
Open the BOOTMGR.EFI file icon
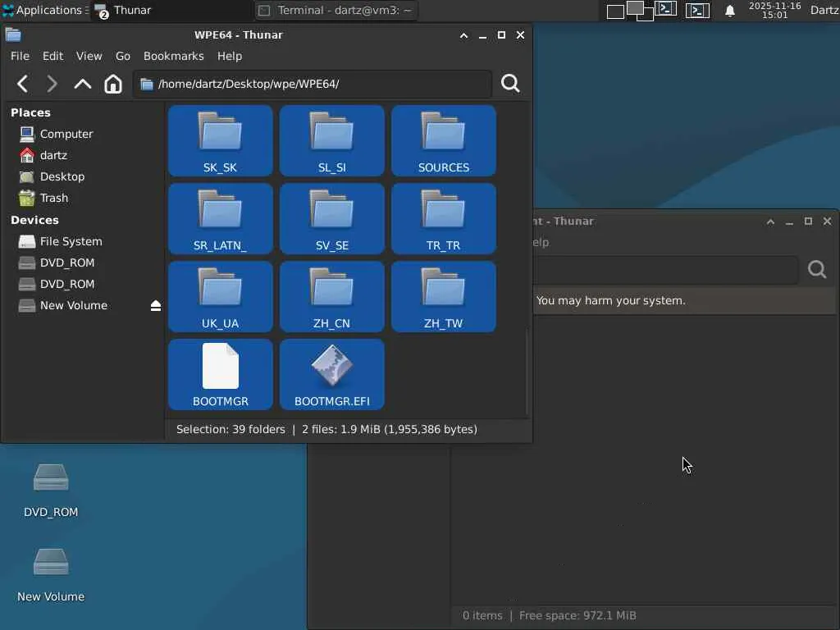click(x=331, y=367)
